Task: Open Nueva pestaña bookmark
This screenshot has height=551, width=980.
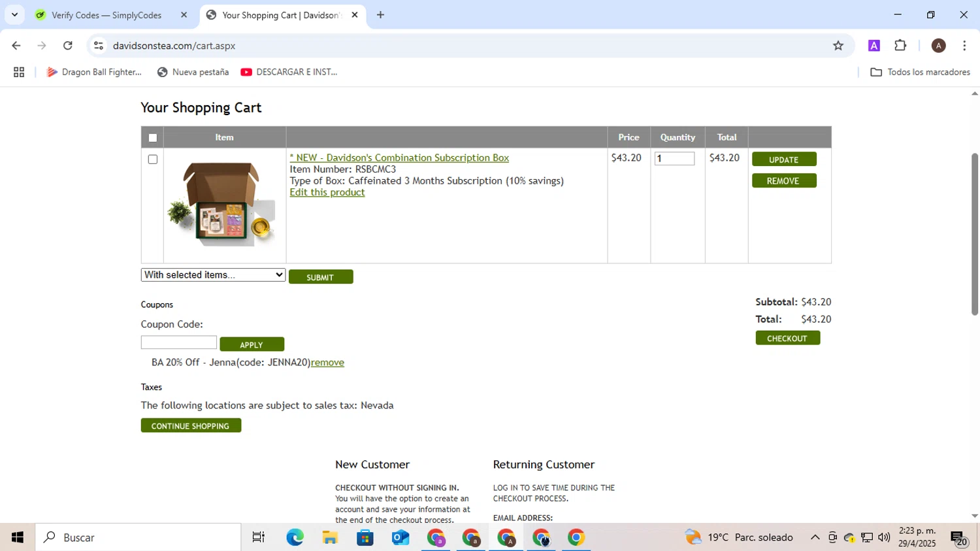Action: click(x=193, y=72)
